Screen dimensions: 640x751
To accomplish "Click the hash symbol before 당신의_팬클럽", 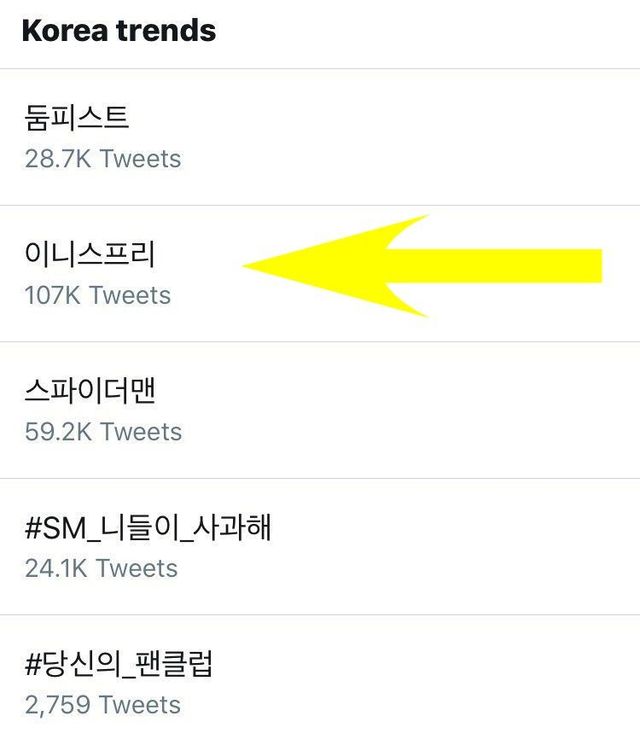I will point(34,663).
